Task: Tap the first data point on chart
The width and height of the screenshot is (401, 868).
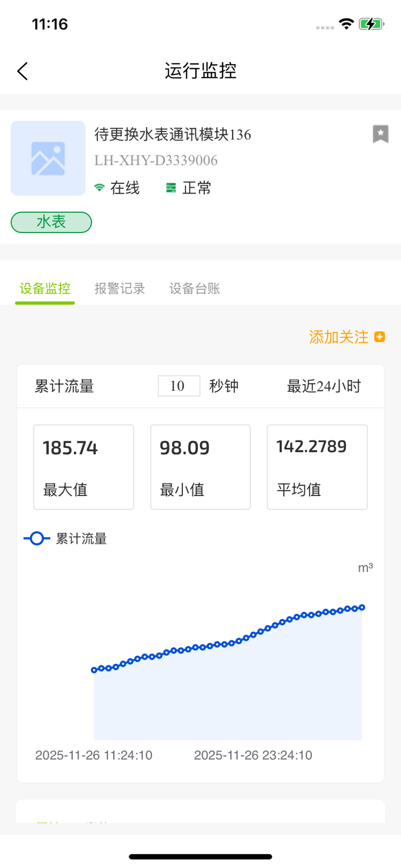Action: 94,670
